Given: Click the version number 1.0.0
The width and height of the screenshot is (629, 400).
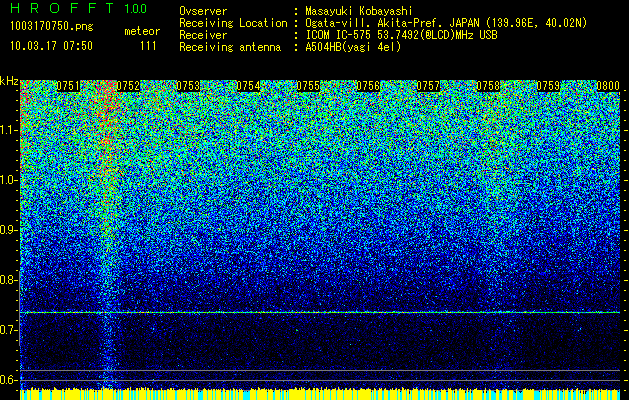Looking at the screenshot, I should (x=135, y=9).
